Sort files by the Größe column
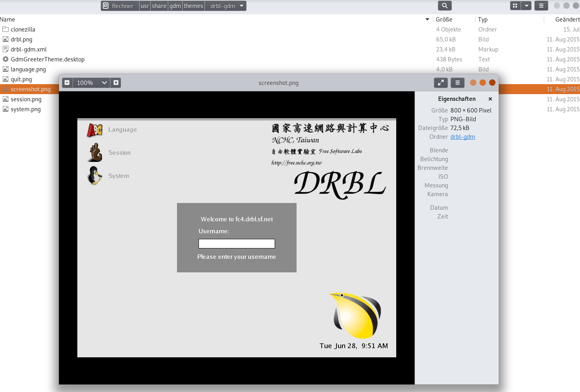The width and height of the screenshot is (580, 392). click(444, 19)
